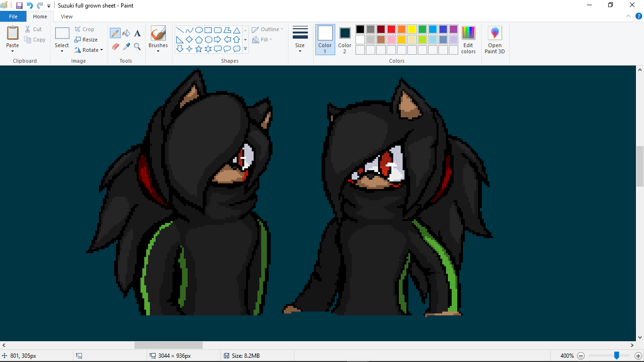Select the Eraser tool
644x362 pixels.
point(115,46)
